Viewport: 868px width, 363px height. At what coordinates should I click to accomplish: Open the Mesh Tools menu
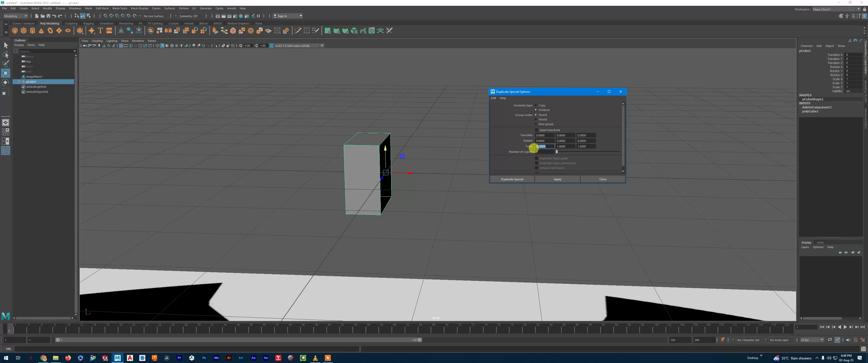pos(120,8)
